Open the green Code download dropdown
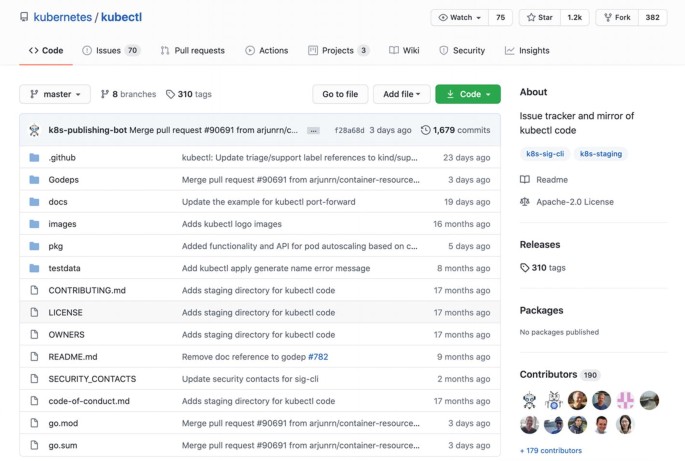Screen dimensions: 685x461 click(468, 94)
